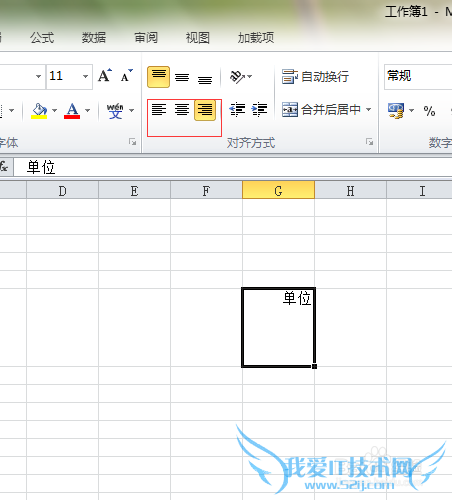Switch to the 加载项 ribbon tab
Screen dimensions: 452x500
click(x=256, y=38)
